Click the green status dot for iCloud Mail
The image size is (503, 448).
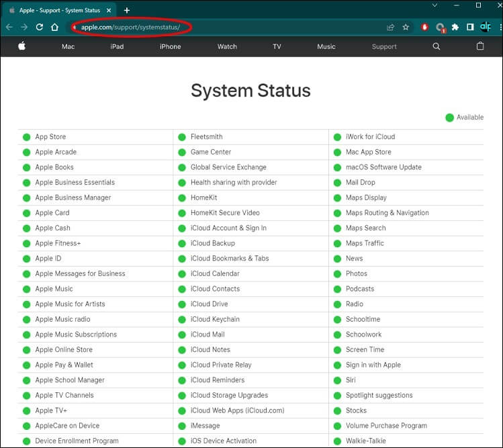[182, 334]
